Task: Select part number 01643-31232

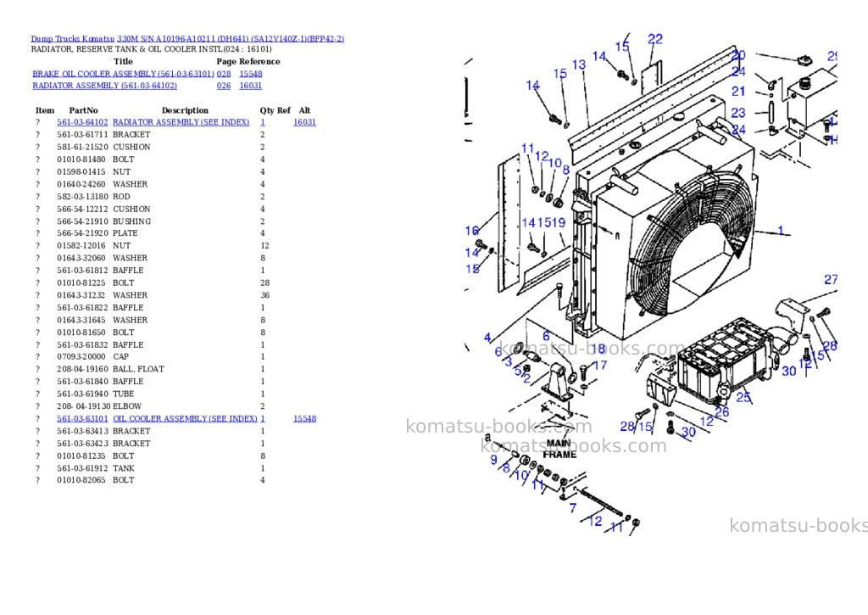Action: 81,295
